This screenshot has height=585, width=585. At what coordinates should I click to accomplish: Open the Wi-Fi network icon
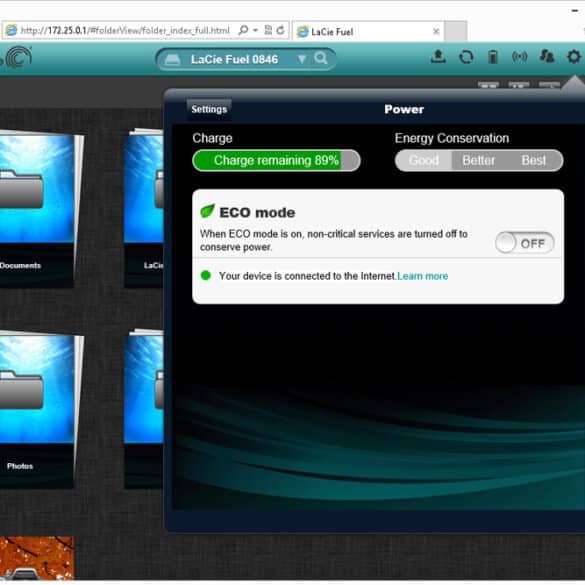(x=520, y=57)
